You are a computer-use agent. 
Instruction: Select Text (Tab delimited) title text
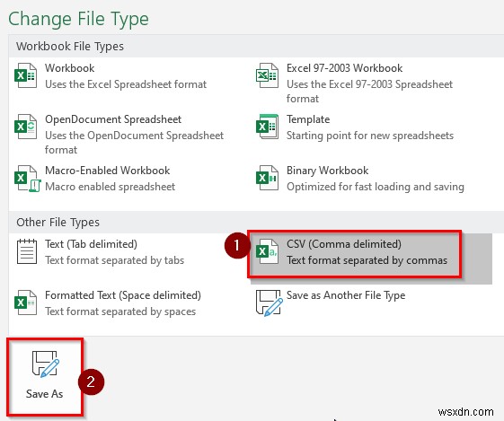(91, 244)
